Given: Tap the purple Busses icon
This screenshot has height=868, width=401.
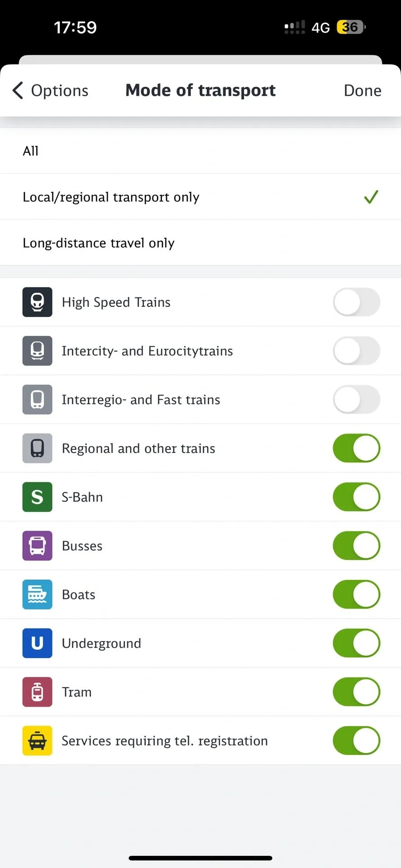Looking at the screenshot, I should click(x=38, y=546).
